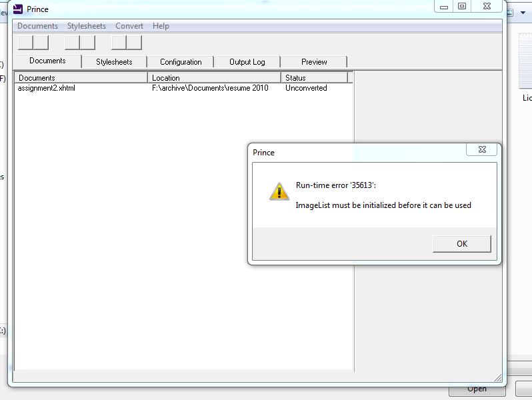532x400 pixels.
Task: Open the Help menu
Action: 161,26
